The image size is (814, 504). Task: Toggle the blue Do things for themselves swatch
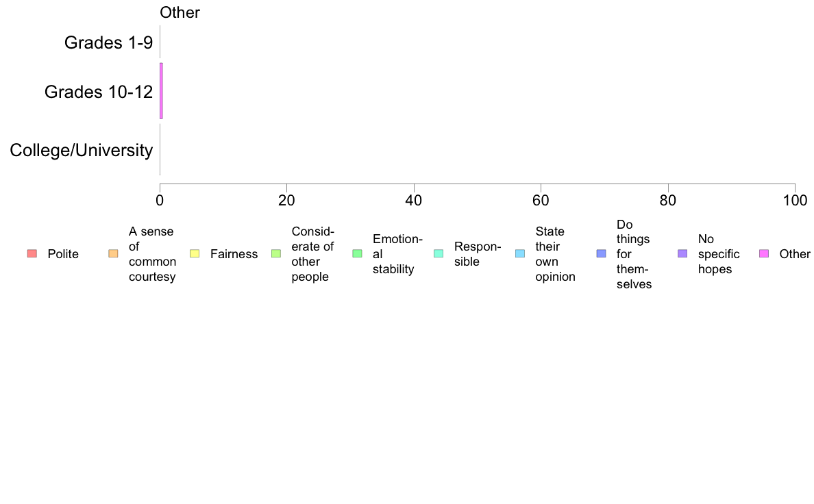pyautogui.click(x=601, y=254)
